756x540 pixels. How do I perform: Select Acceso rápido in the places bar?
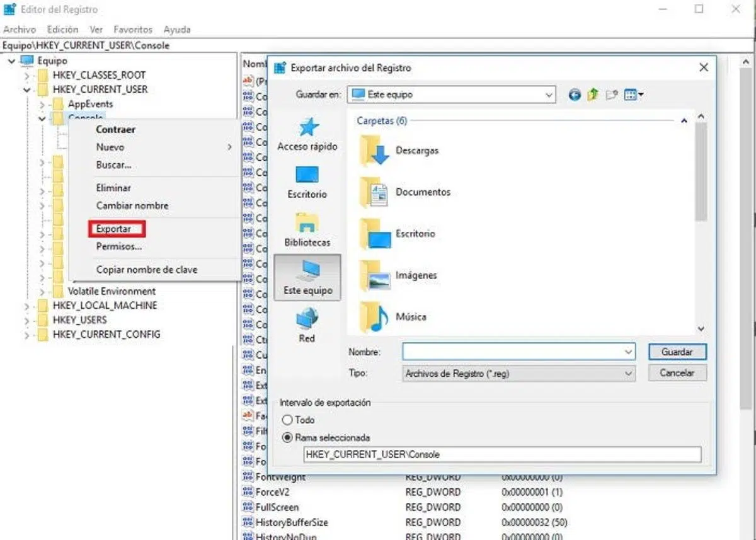point(307,134)
